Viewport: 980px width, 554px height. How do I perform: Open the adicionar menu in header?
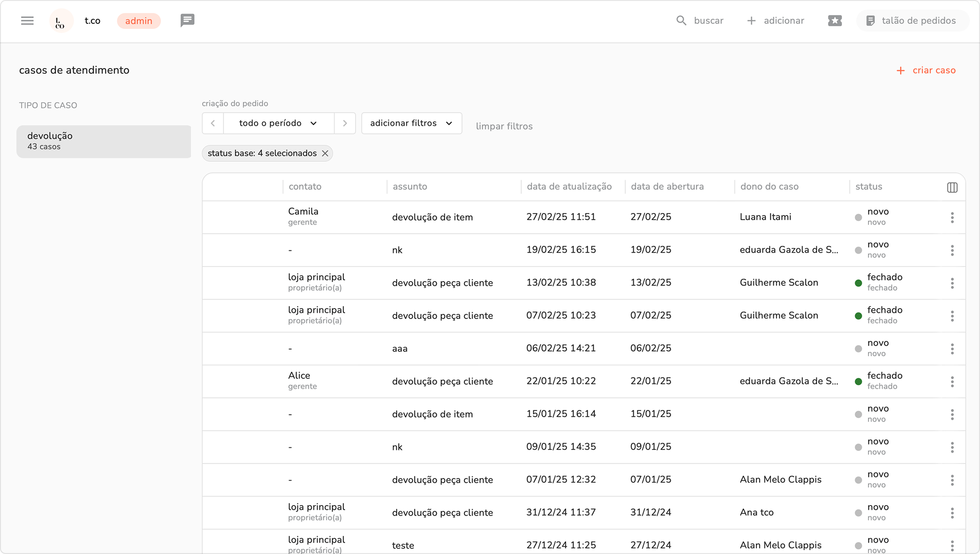click(x=776, y=21)
